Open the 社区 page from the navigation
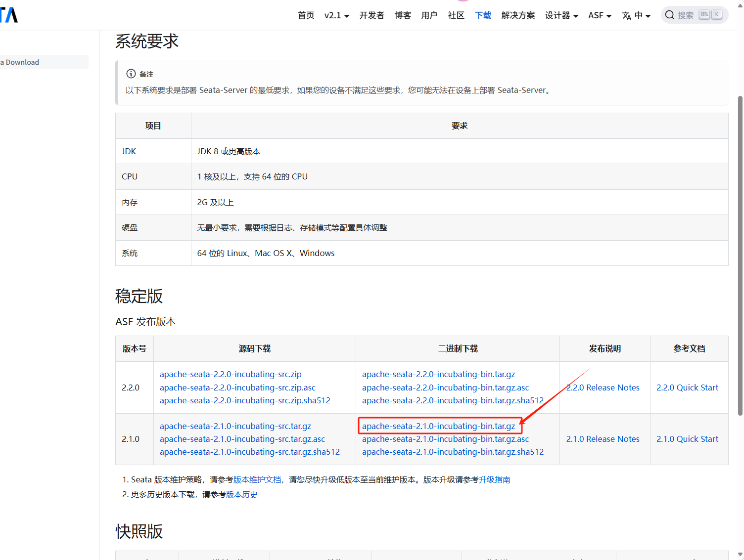 [x=456, y=15]
